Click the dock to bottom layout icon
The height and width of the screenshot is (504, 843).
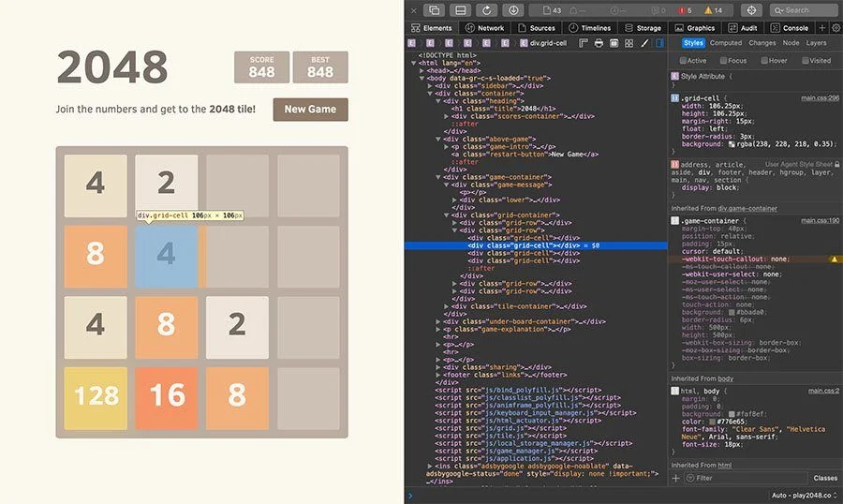point(461,10)
